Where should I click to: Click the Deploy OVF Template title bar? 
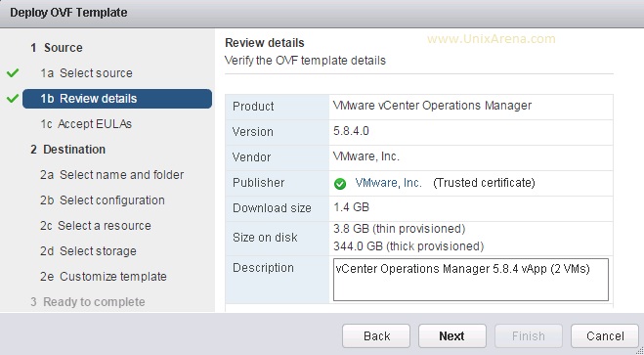[x=322, y=13]
